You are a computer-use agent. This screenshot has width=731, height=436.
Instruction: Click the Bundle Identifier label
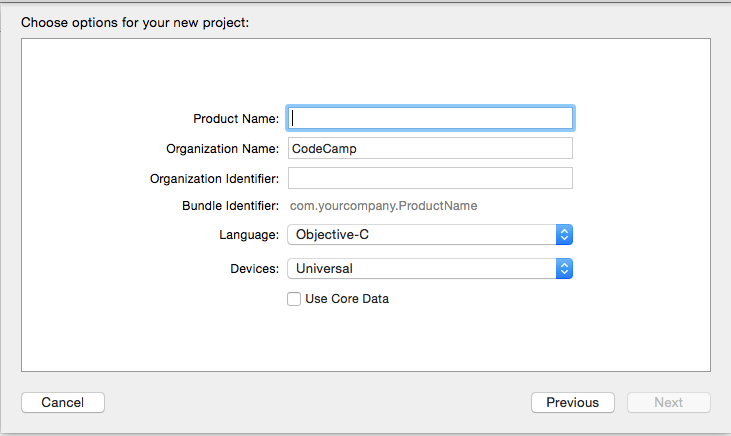pos(229,206)
